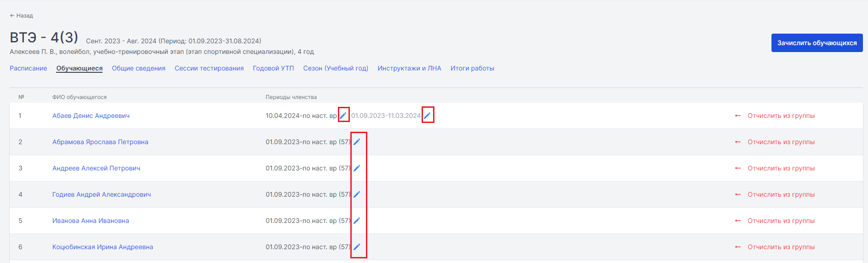Open student profile Абрамова Ярослава Петровна
Viewport: 868px width, 263px height.
100,142
